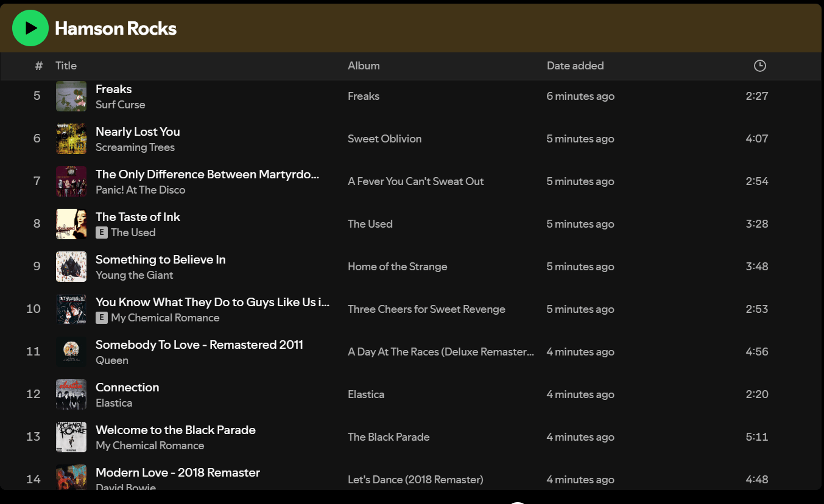Viewport: 824px width, 504px height.
Task: Open Let's Dance (2018 Remaster) album
Action: 415,480
